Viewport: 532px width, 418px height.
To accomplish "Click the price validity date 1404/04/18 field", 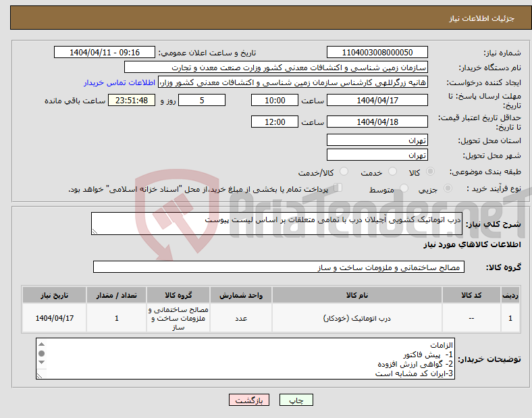I will pyautogui.click(x=377, y=122).
